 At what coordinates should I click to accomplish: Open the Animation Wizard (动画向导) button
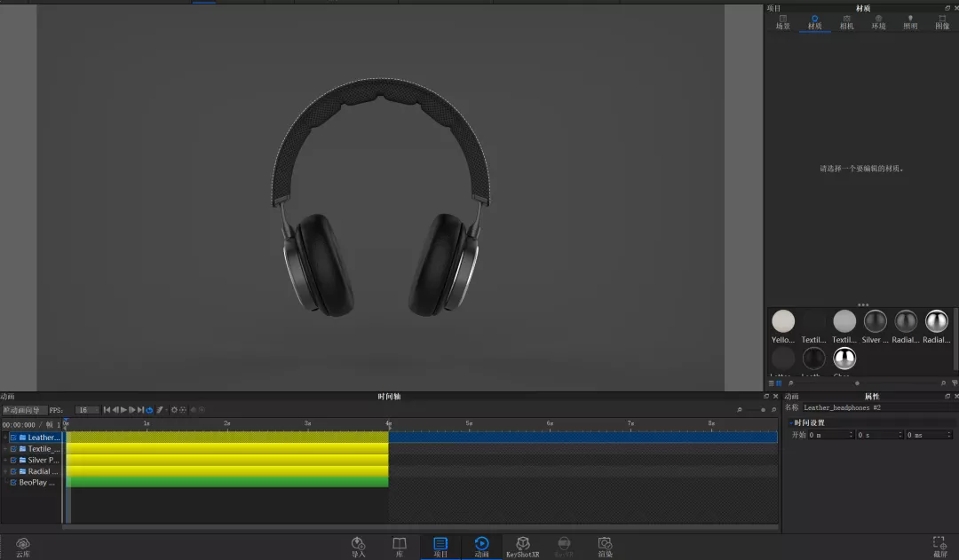coord(25,410)
